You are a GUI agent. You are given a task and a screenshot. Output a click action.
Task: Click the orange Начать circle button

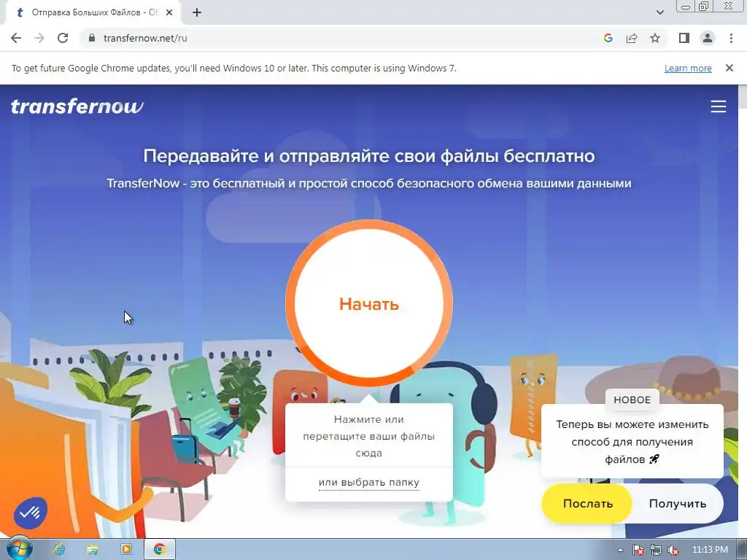point(368,303)
